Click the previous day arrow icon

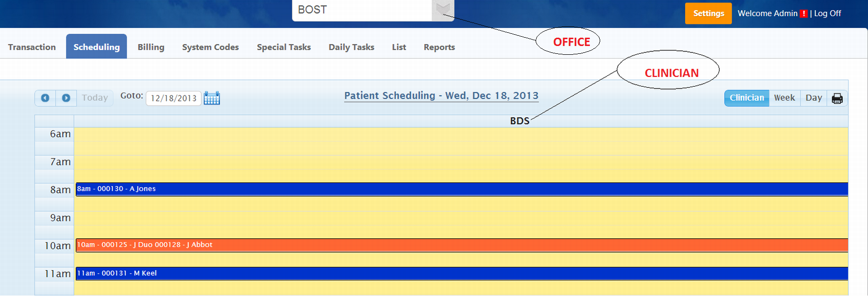[45, 98]
